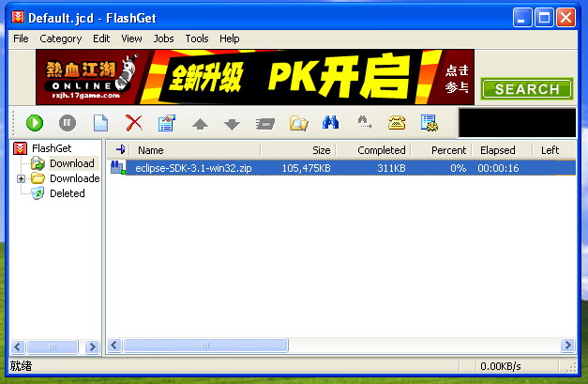The width and height of the screenshot is (588, 384).
Task: Pause the download with the toolbar button
Action: (68, 123)
